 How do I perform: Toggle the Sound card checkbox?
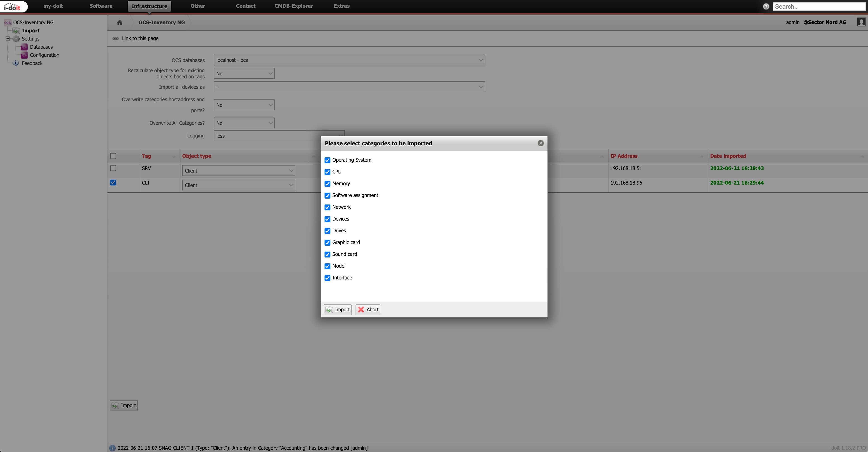[x=327, y=254]
